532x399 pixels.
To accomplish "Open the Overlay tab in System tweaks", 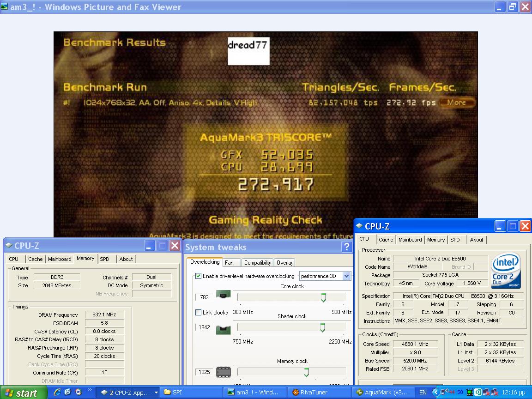I will pyautogui.click(x=285, y=263).
